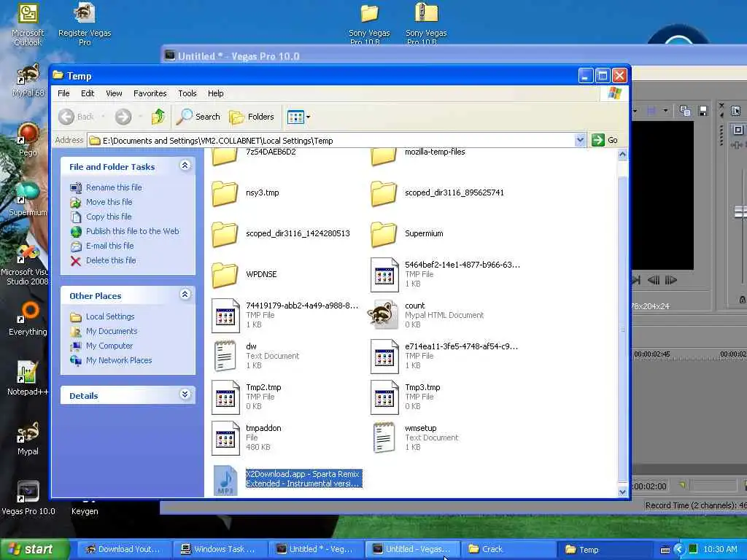Select the e714ea11 TMP file
Viewport: 747px width, 560px height.
[x=444, y=356]
